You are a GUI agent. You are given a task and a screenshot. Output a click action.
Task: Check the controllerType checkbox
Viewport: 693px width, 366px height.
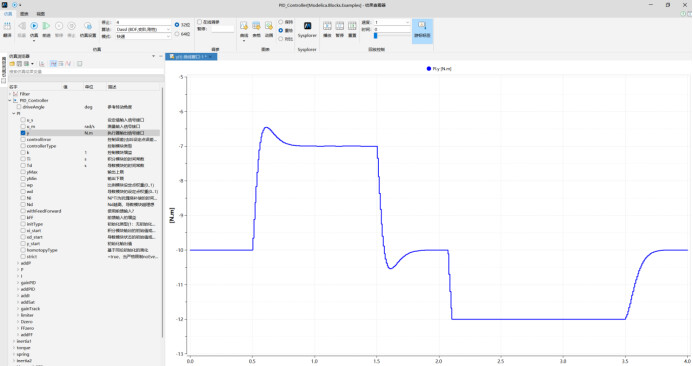point(23,146)
